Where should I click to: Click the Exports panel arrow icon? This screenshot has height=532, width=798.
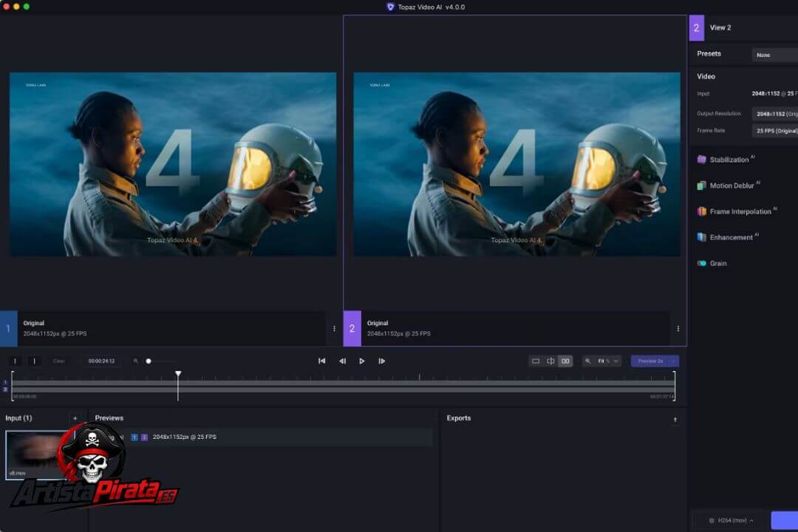(675, 420)
